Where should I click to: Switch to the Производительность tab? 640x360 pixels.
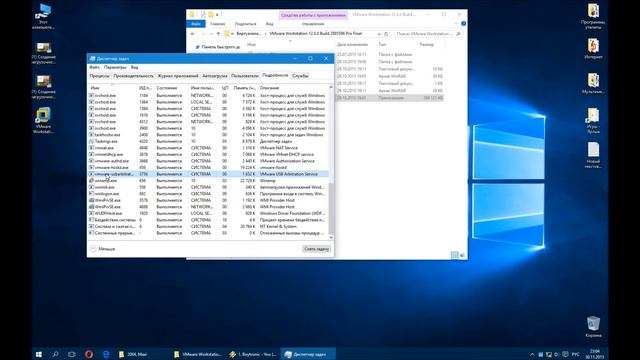[133, 76]
